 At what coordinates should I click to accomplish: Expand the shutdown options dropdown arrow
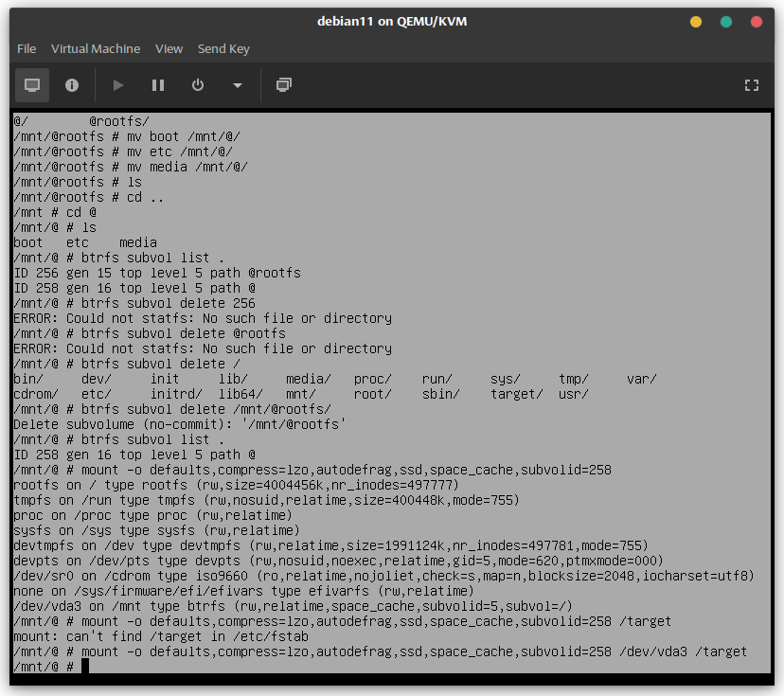pos(238,85)
